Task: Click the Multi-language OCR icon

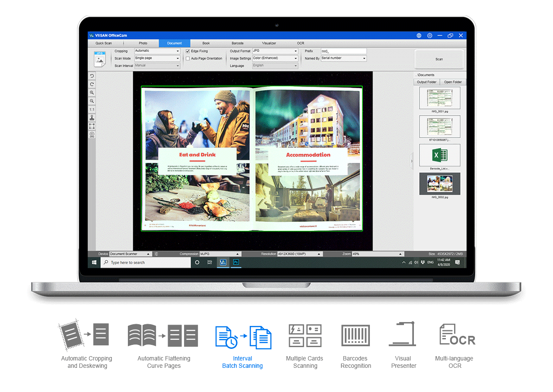Action: pyautogui.click(x=457, y=335)
